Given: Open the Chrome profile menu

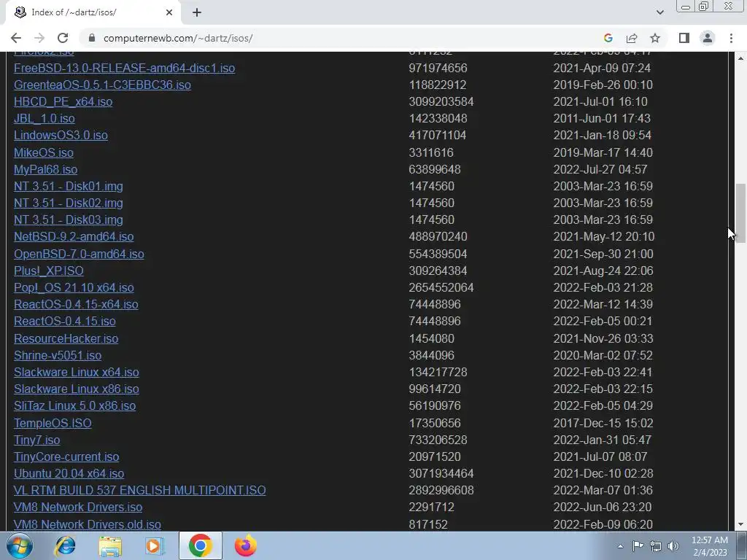Looking at the screenshot, I should pyautogui.click(x=708, y=38).
